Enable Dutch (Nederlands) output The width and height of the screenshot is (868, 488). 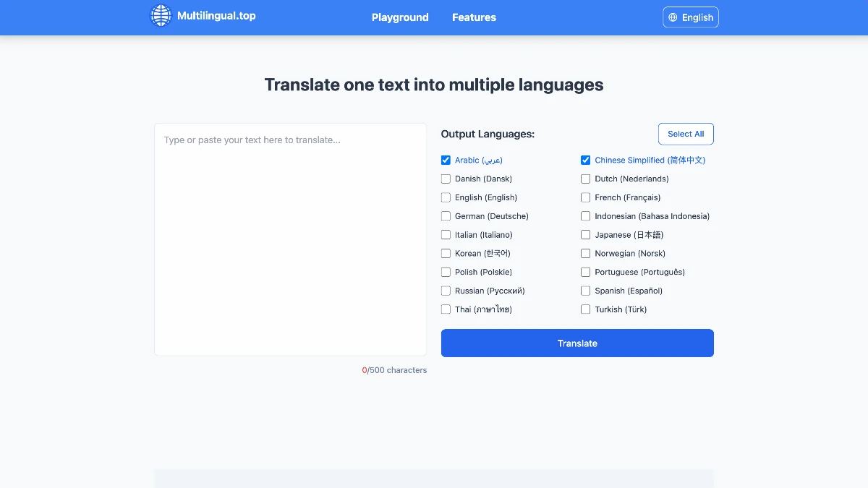(585, 179)
